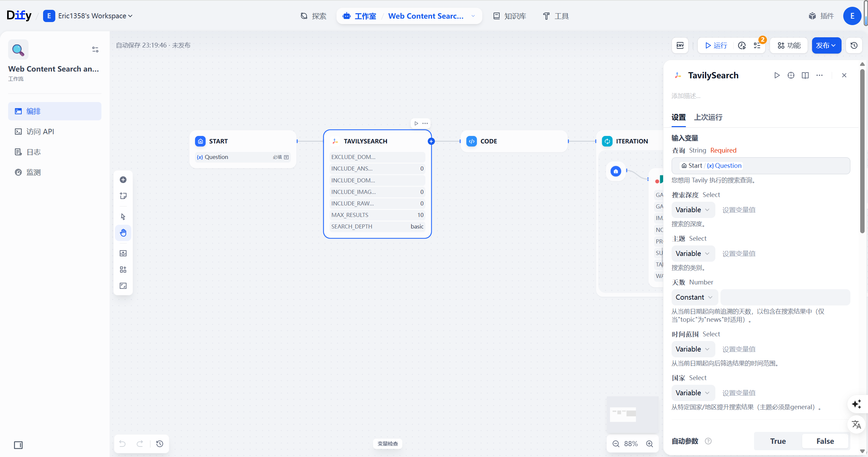Open the Knowledge base tab

tap(509, 16)
